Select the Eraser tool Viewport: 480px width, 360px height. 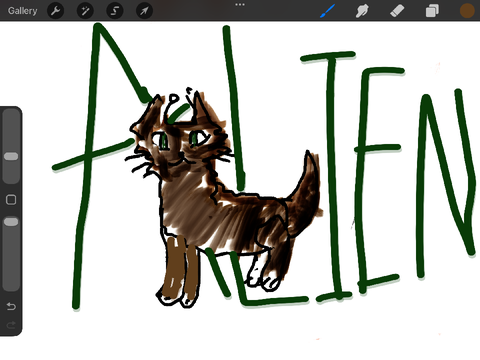[x=397, y=11]
